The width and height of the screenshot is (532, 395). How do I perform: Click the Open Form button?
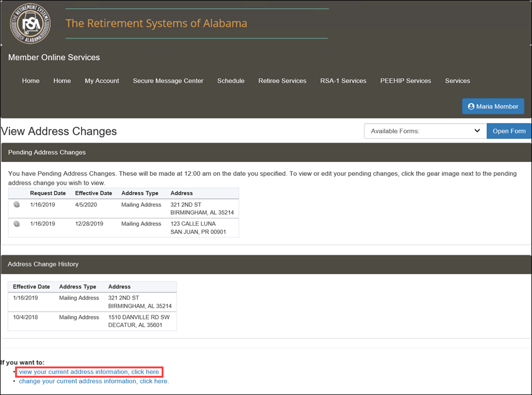point(509,131)
